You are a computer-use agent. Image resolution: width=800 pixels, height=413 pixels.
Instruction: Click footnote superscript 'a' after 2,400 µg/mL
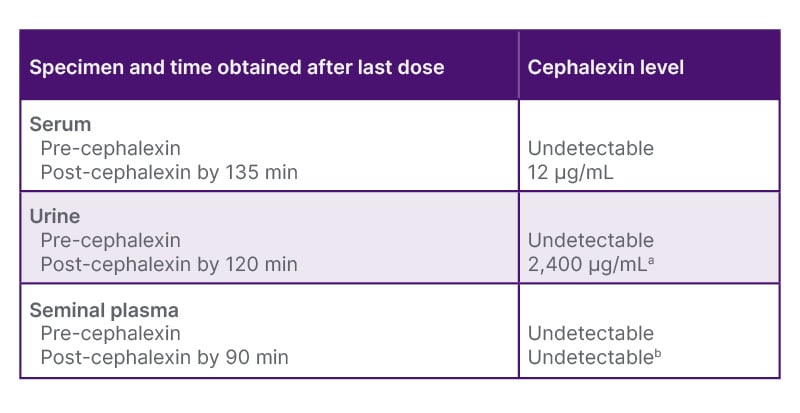point(651,261)
